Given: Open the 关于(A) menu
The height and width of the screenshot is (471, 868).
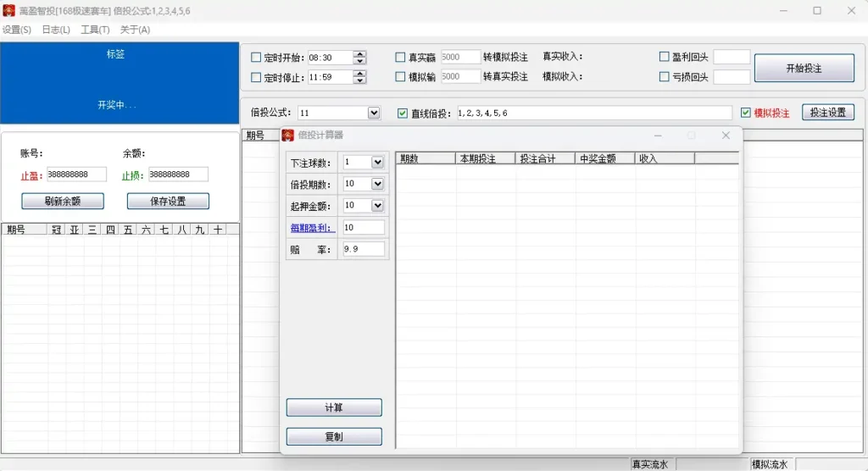Looking at the screenshot, I should (135, 30).
